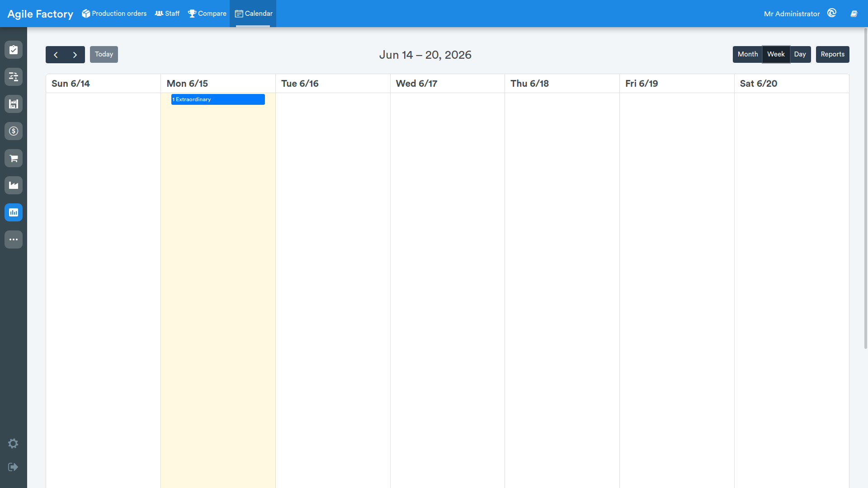Open the Gantt planning sidebar icon

coord(14,77)
